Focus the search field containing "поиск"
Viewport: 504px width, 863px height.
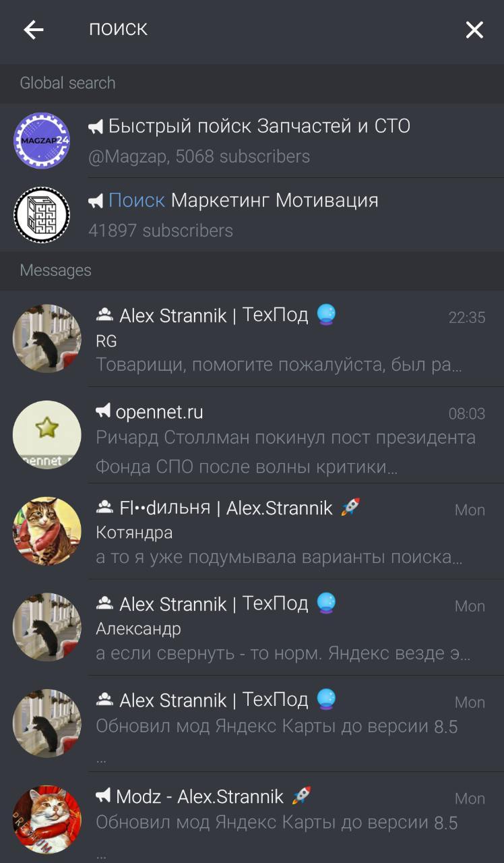263,30
